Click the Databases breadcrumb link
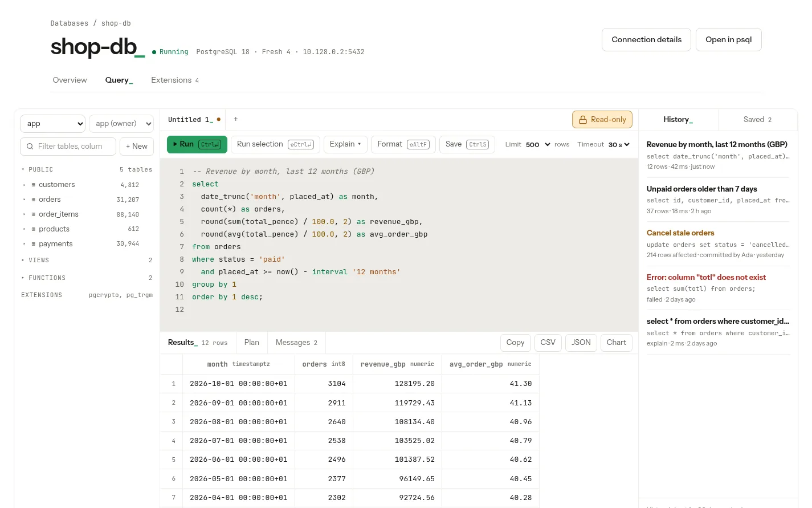 pyautogui.click(x=70, y=23)
